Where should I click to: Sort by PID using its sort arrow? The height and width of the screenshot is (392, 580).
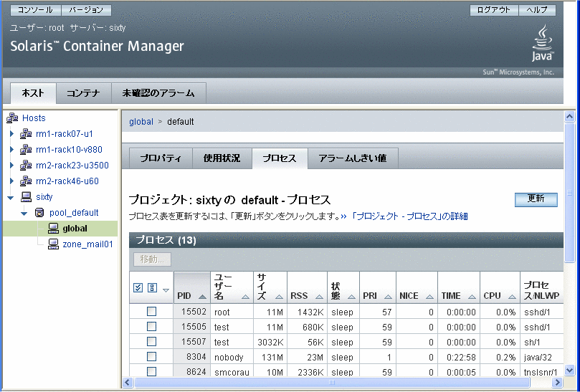pyautogui.click(x=202, y=297)
